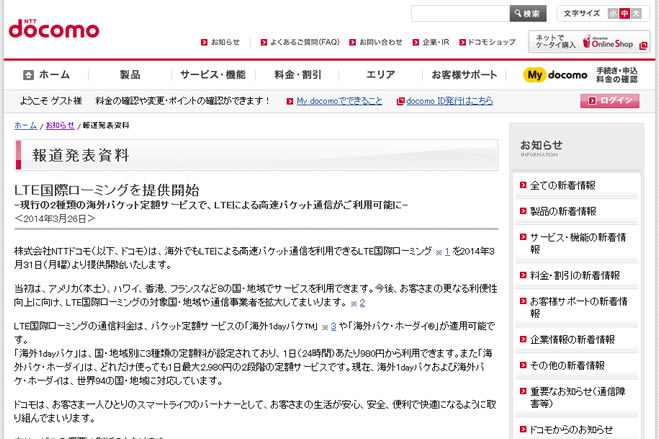The height and width of the screenshot is (439, 659).
Task: Follow footnote link ※3 after 海外1dayパケ
Action: coord(333,326)
